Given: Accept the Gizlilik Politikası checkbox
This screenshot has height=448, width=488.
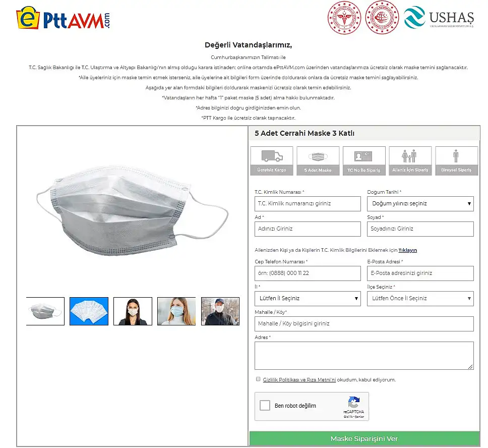Looking at the screenshot, I should point(258,379).
